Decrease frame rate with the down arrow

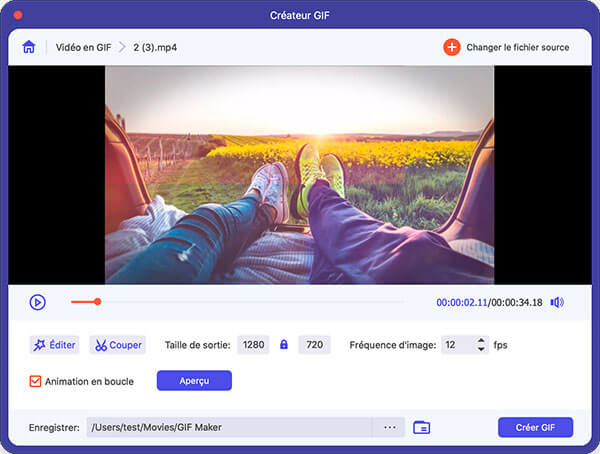[481, 349]
